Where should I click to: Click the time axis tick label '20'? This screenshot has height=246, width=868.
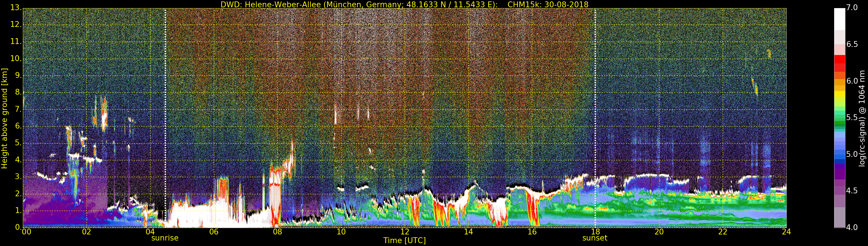[x=659, y=232]
